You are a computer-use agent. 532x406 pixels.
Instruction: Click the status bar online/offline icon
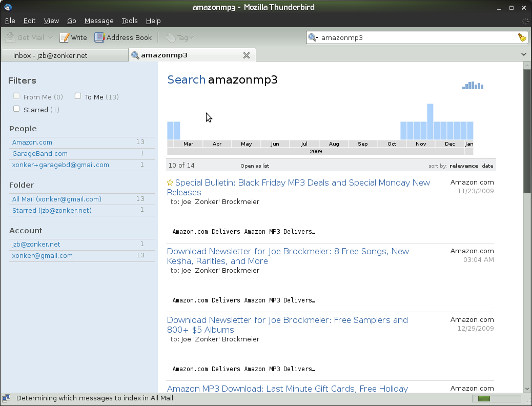coord(6,398)
